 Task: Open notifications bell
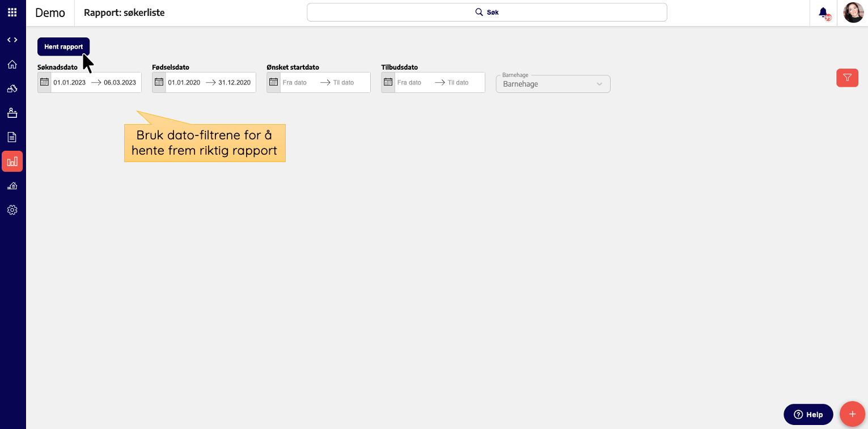tap(824, 13)
